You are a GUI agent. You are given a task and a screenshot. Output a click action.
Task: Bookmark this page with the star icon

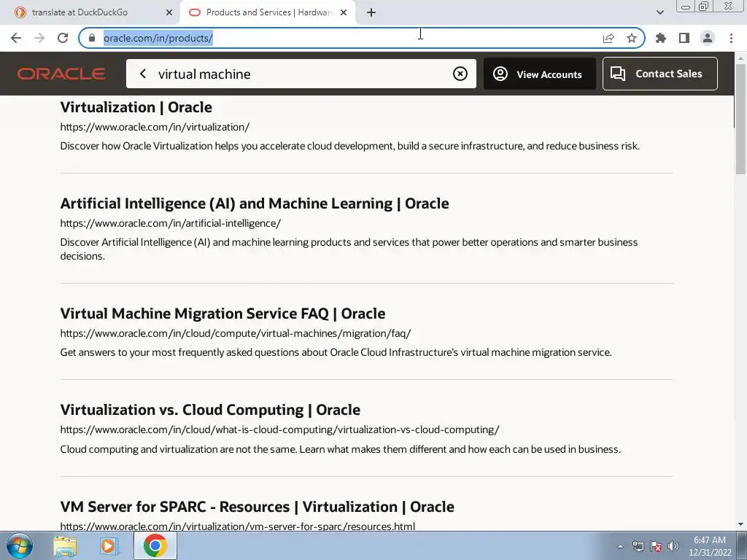(x=632, y=38)
